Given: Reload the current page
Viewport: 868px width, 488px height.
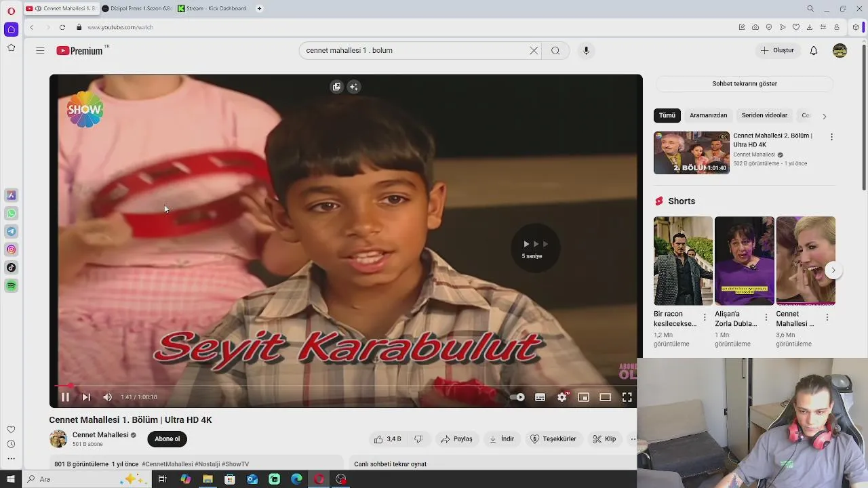Looking at the screenshot, I should coord(62,27).
